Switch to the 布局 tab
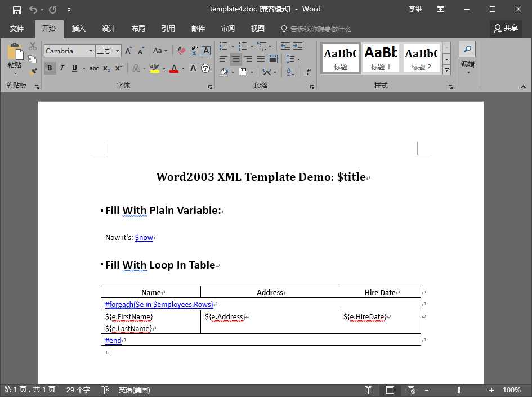The image size is (532, 397). click(x=138, y=29)
